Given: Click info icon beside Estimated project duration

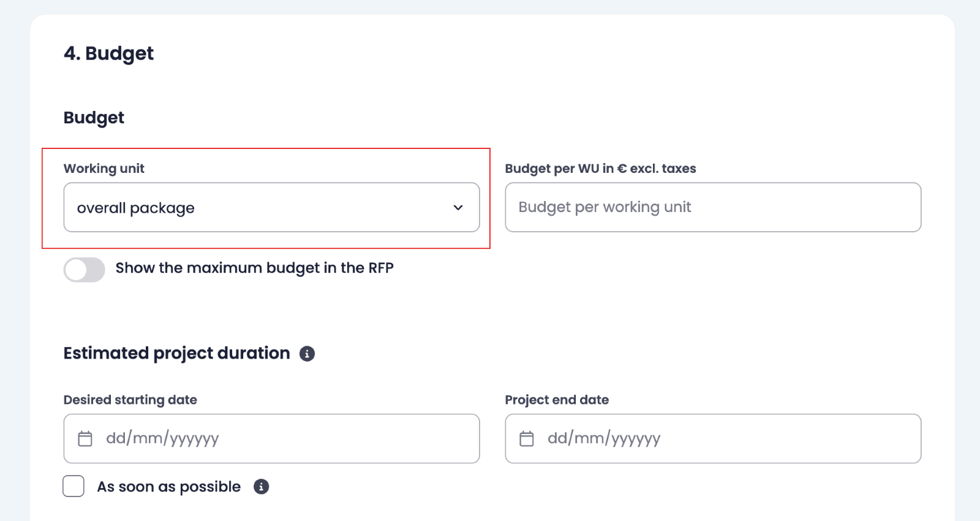Looking at the screenshot, I should tap(307, 354).
